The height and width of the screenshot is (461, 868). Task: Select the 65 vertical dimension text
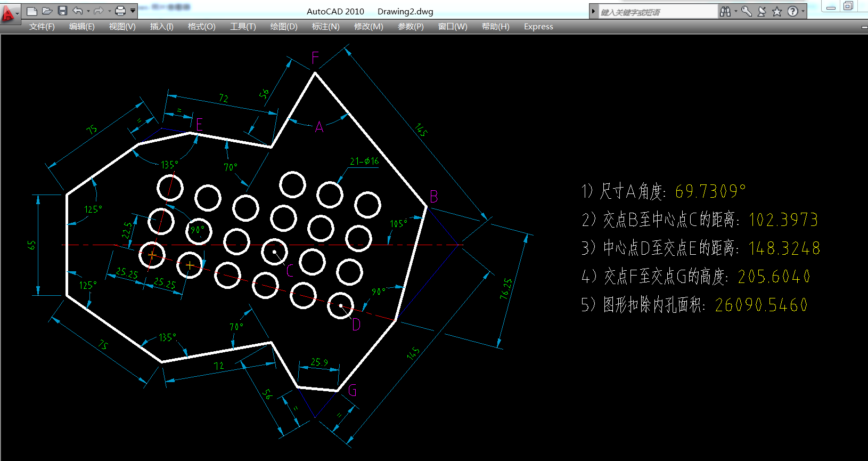(x=31, y=245)
